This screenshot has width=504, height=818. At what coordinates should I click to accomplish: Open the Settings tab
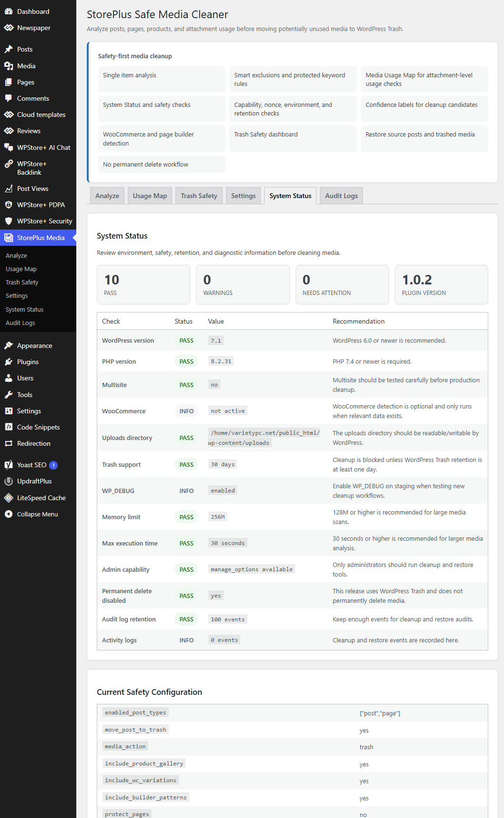pyautogui.click(x=243, y=196)
